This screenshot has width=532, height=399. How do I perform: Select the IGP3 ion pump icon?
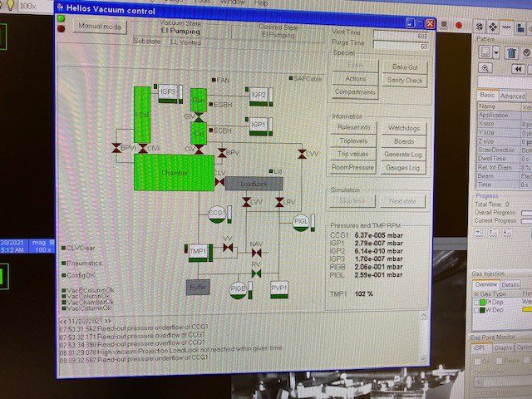click(x=168, y=94)
